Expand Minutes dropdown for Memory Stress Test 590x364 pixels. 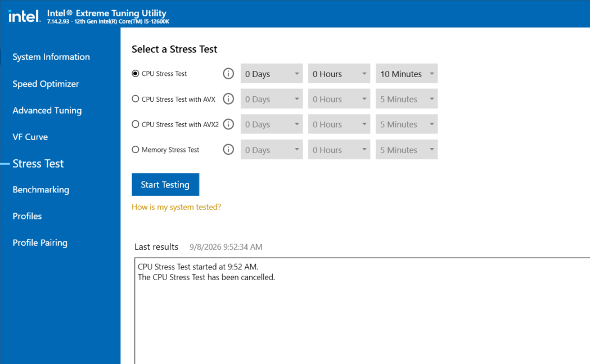pos(407,150)
